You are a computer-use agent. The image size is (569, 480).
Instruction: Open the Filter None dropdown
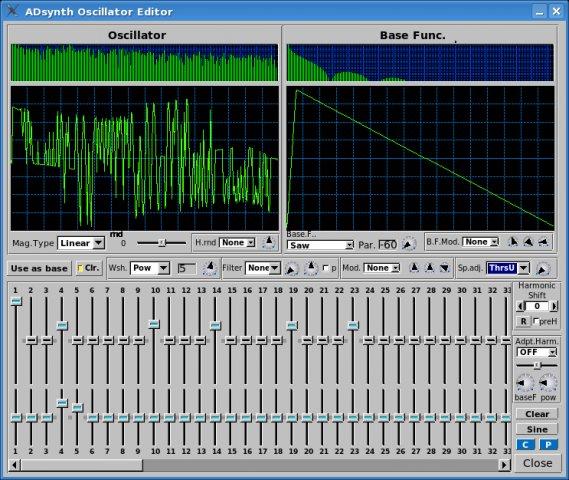pos(263,268)
